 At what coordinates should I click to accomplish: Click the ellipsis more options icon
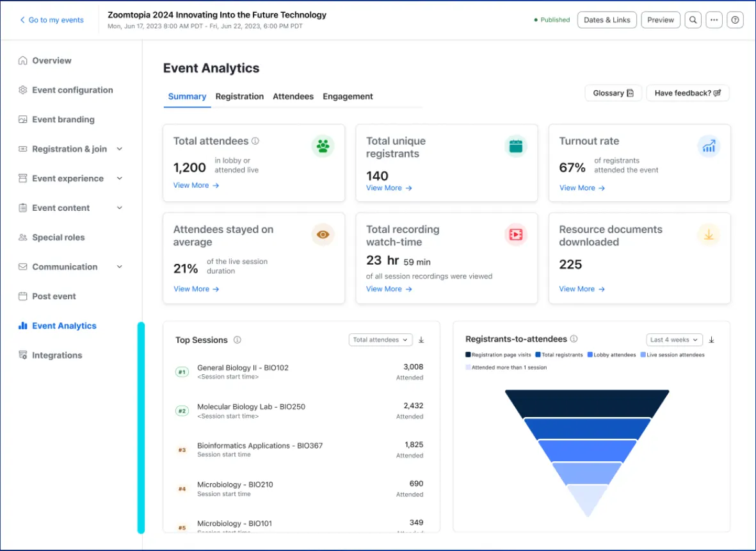click(x=714, y=20)
